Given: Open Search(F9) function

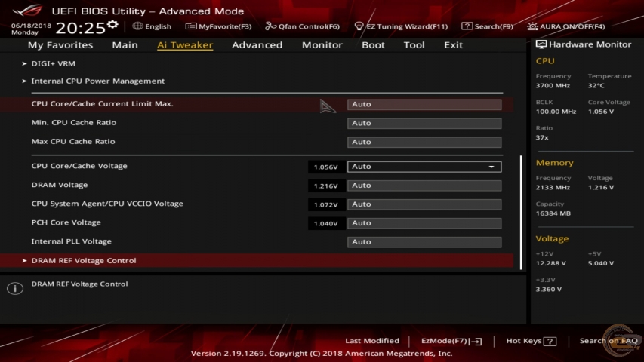Looking at the screenshot, I should click(487, 26).
